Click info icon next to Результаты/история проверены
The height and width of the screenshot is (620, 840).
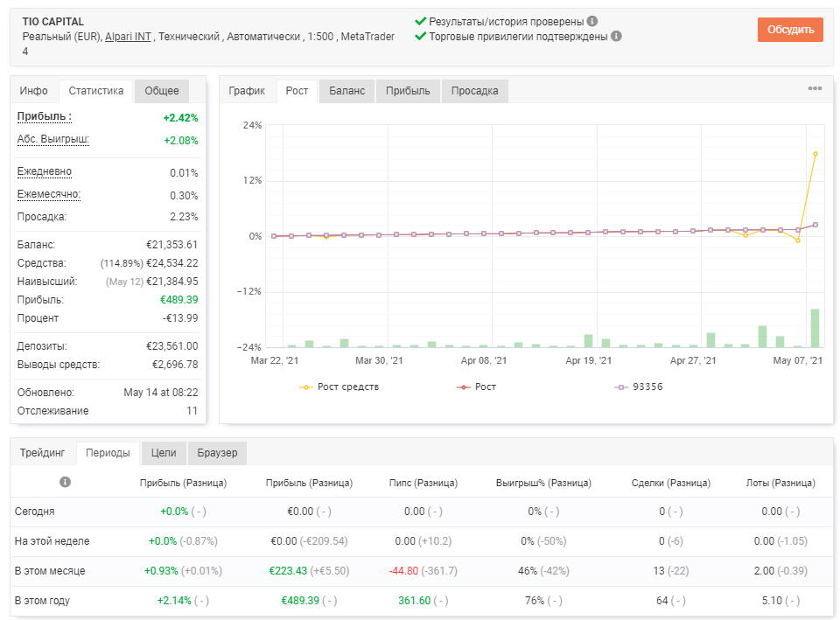pos(592,21)
